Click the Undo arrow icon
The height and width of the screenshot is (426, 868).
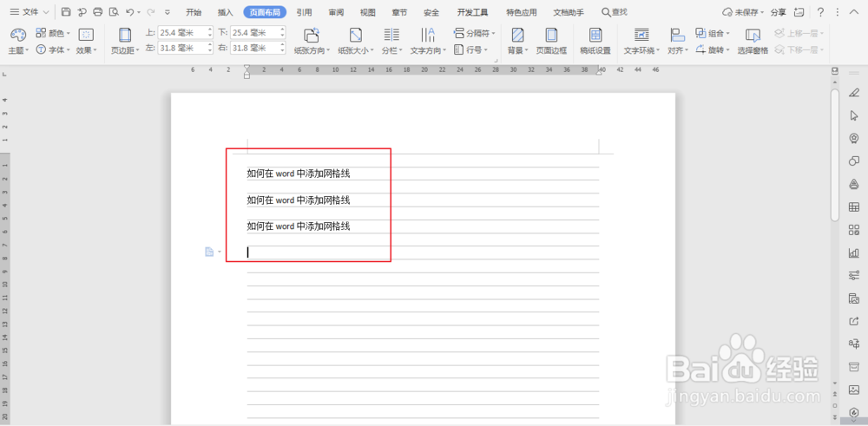(129, 11)
